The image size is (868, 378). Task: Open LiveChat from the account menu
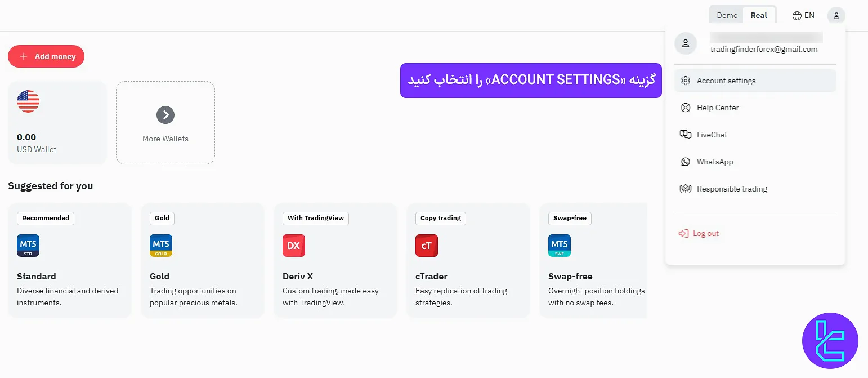(x=712, y=135)
